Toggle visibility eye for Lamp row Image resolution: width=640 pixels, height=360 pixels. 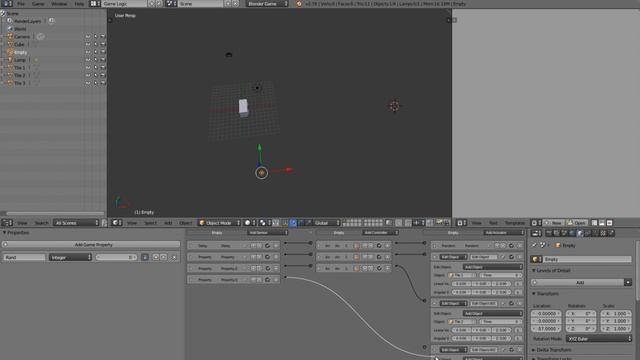(88, 60)
